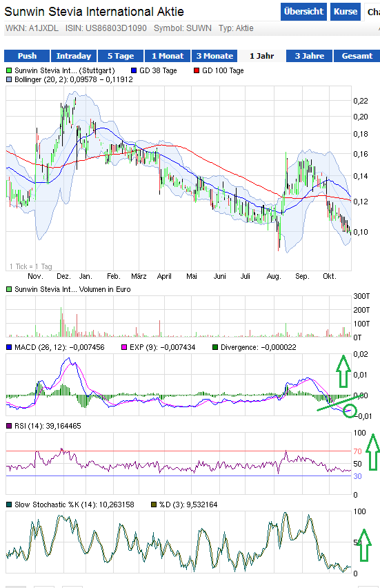Select the 5 Tage time range
The height and width of the screenshot is (588, 380).
click(121, 56)
